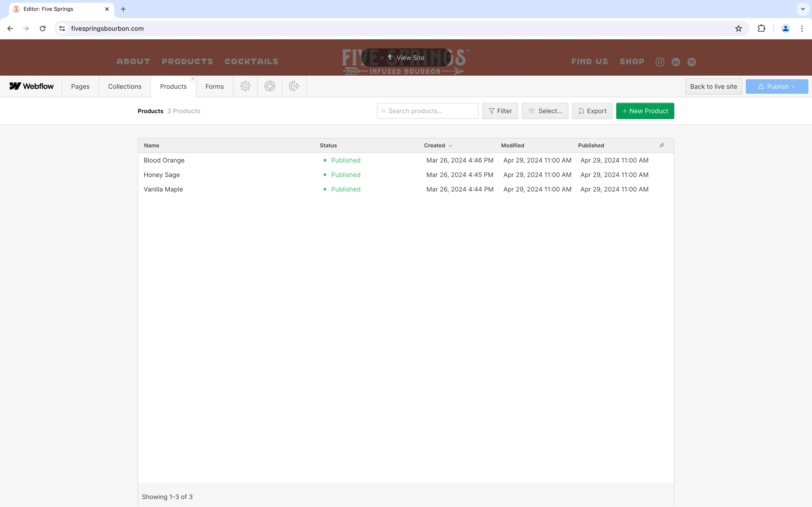Viewport: 812px width, 507px height.
Task: Open the tab search chevron top right
Action: (802, 9)
